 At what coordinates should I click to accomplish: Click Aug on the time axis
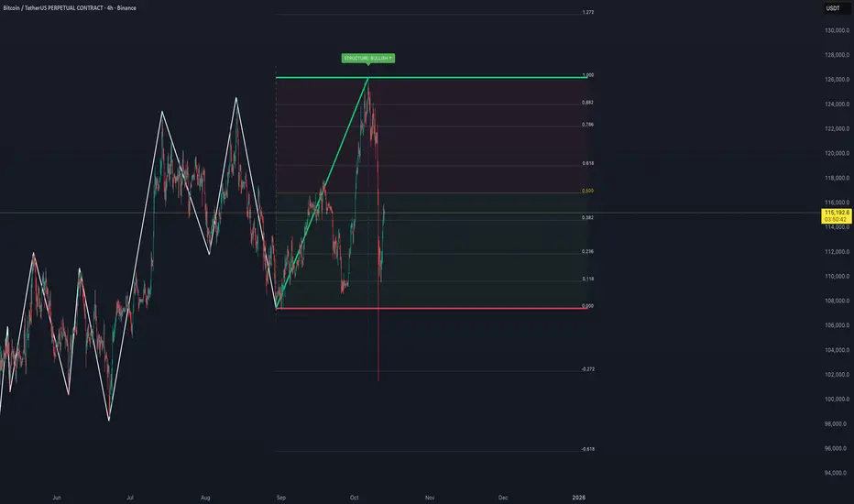click(205, 498)
